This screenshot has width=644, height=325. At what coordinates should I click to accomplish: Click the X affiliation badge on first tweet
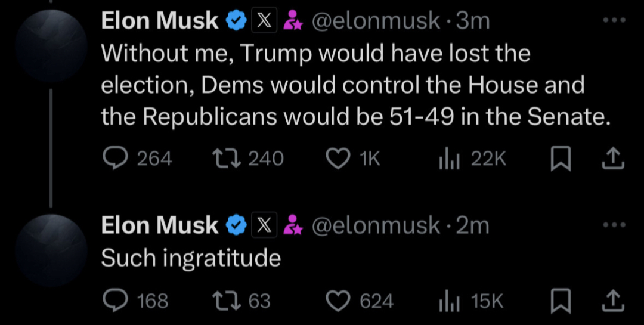click(264, 21)
